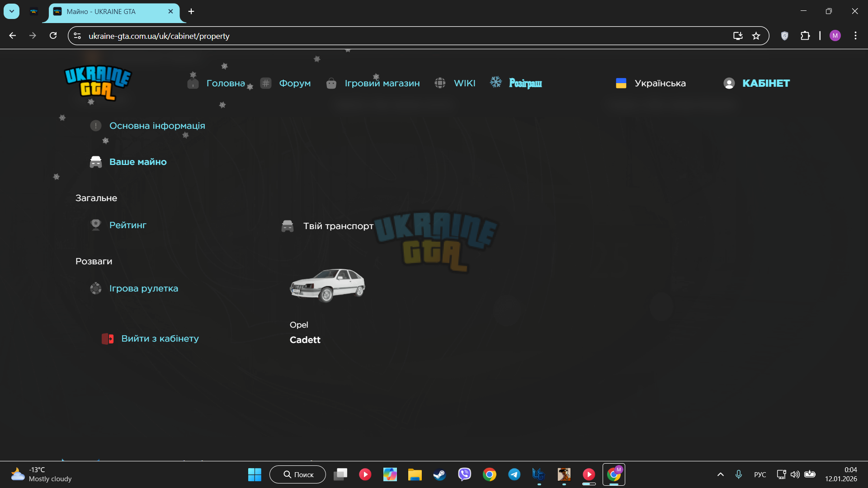Click the shopping bag icon for Ігровий магазин
This screenshot has width=868, height=488.
pos(331,83)
